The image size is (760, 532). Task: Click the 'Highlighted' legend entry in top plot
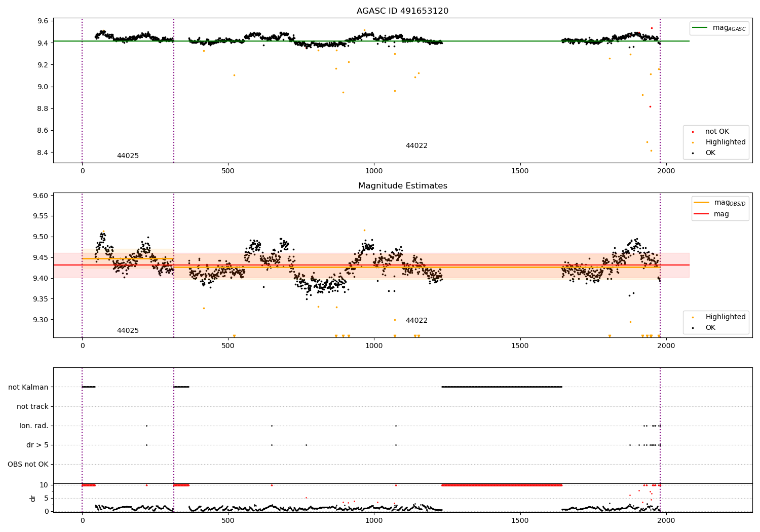(725, 142)
